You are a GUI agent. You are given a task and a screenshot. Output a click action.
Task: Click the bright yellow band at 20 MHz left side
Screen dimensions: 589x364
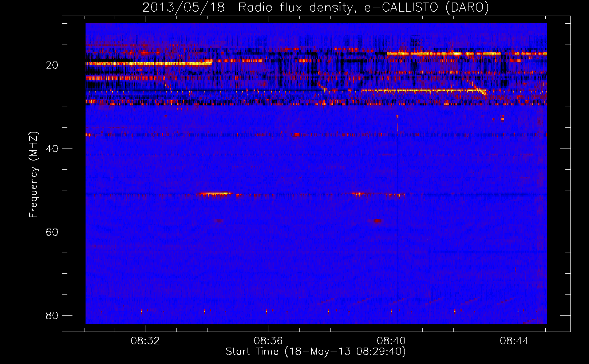coord(149,63)
